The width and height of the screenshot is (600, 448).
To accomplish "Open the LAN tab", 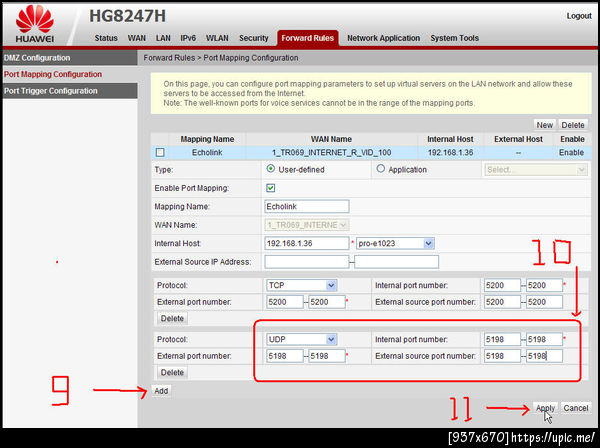I will 163,38.
